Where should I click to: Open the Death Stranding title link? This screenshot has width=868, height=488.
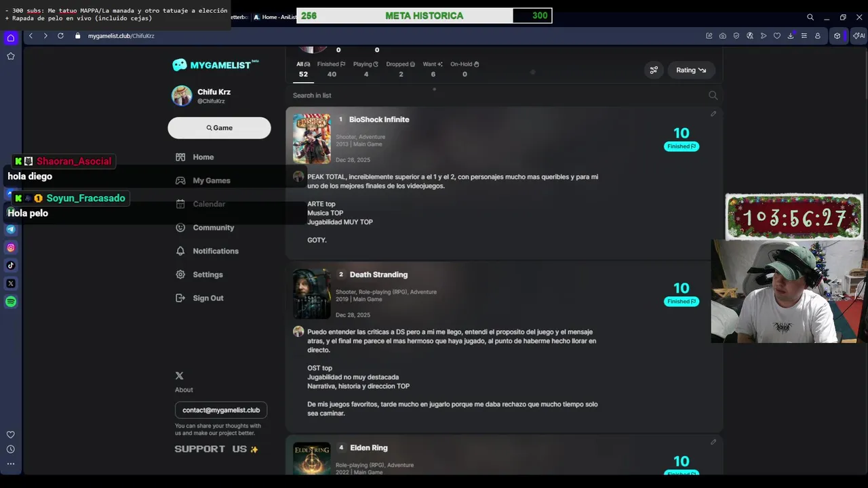(x=378, y=274)
